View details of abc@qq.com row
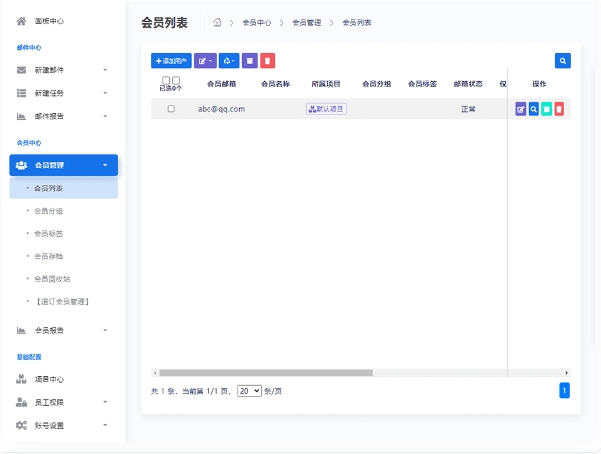The height and width of the screenshot is (454, 601). point(534,109)
